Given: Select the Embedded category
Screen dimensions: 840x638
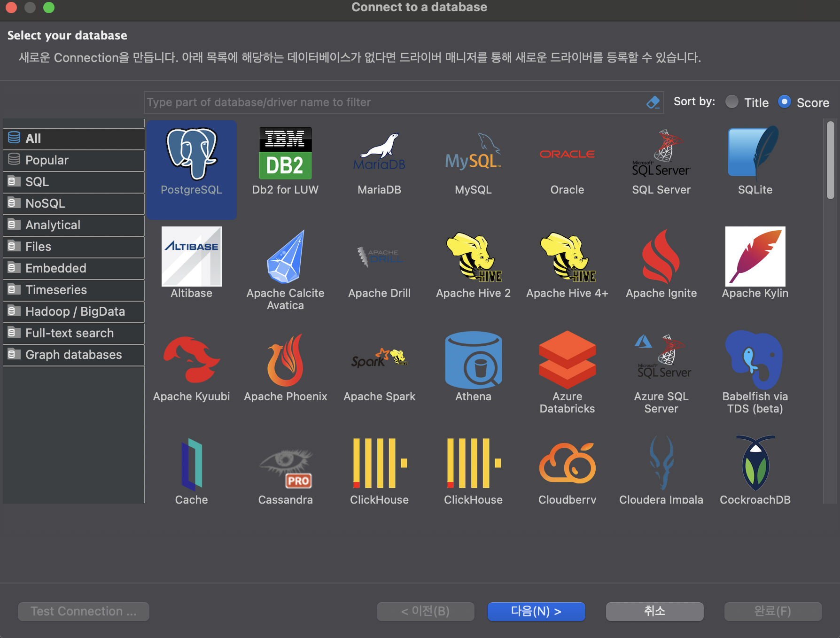Looking at the screenshot, I should pyautogui.click(x=74, y=268).
